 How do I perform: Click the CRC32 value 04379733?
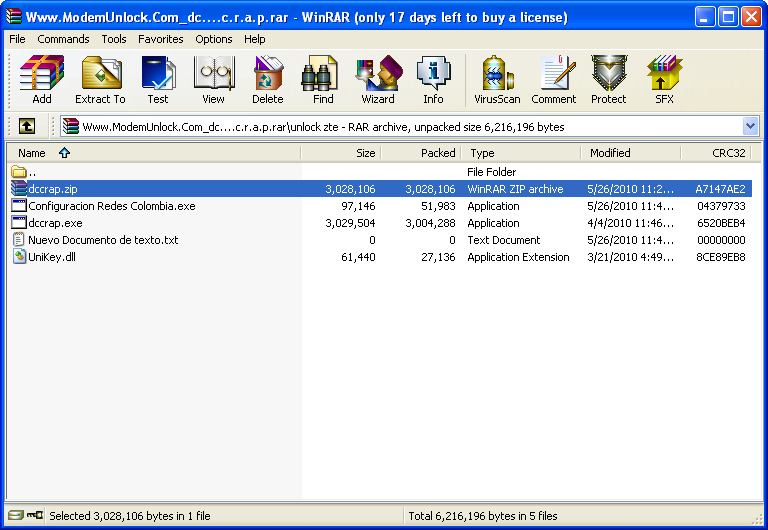[x=721, y=206]
